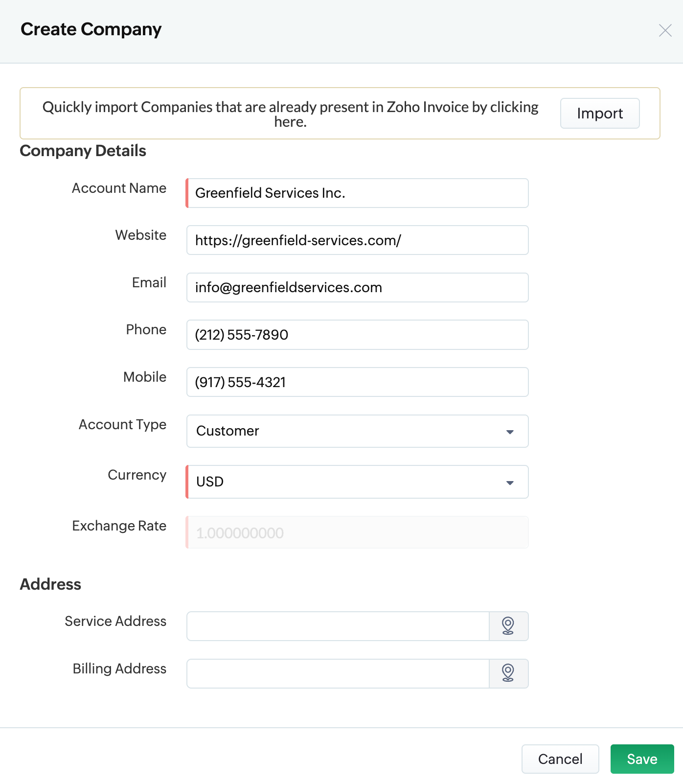Click the Create Company dialog title

(91, 29)
